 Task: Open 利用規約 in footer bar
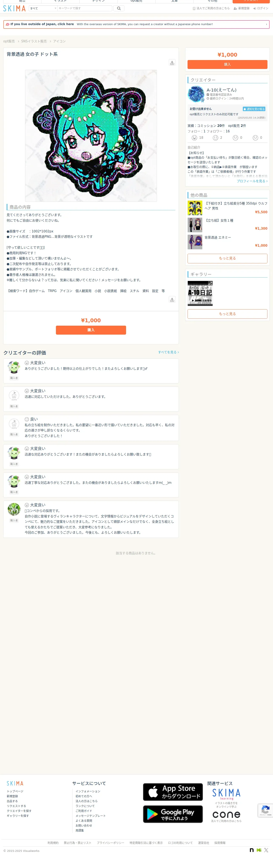53,843
